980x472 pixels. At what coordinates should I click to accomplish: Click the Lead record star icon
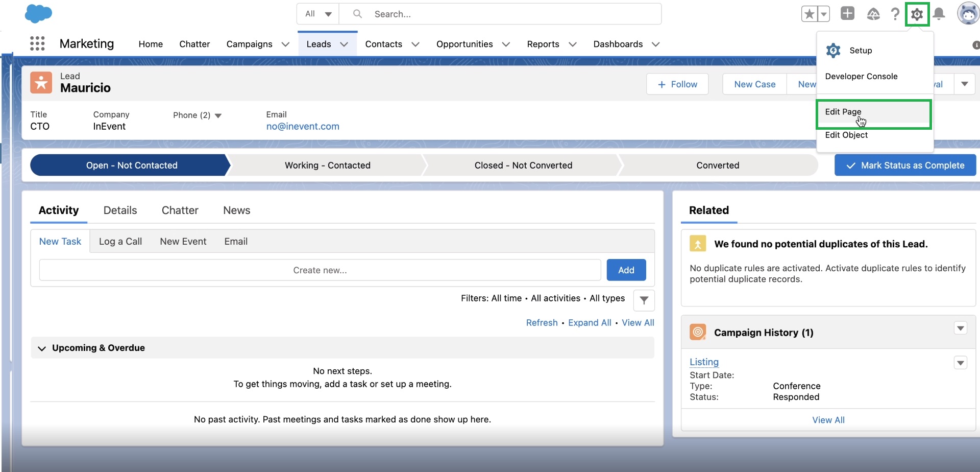tap(41, 82)
